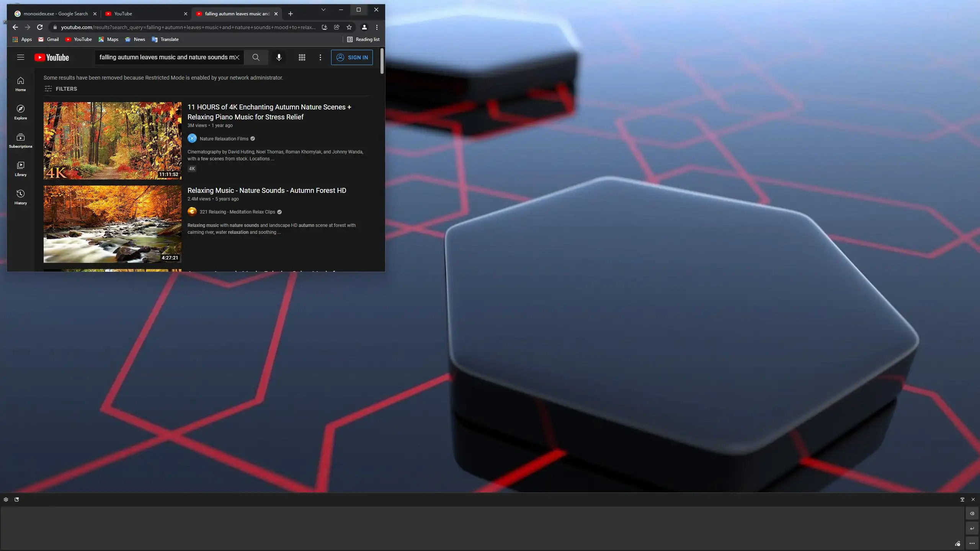This screenshot has width=980, height=551.
Task: Clear the search box with X
Action: (x=237, y=57)
